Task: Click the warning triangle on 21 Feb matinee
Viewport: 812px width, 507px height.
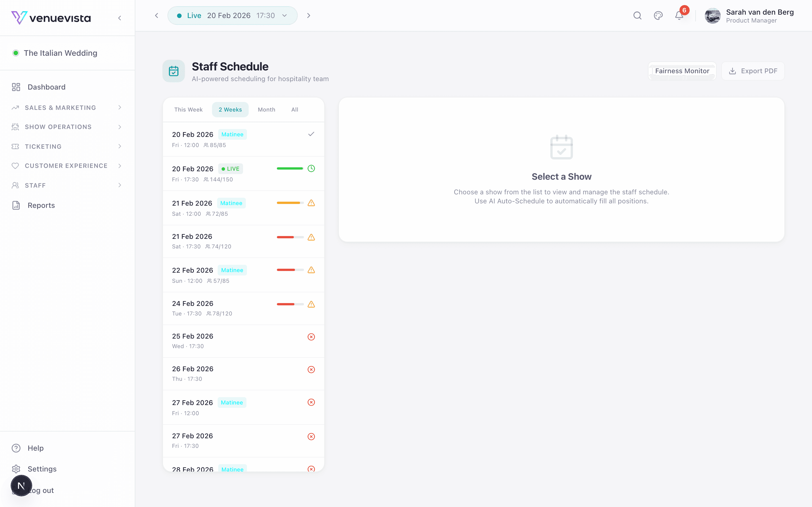Action: [311, 203]
